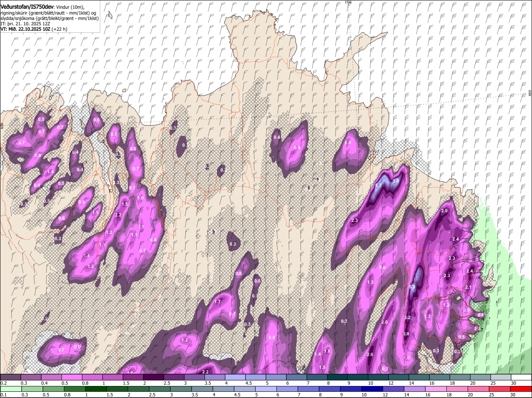This screenshot has height=398, width=532.
Task: Click the palest green 0.1–0.3 swatch in green legend
Action: pos(11,389)
